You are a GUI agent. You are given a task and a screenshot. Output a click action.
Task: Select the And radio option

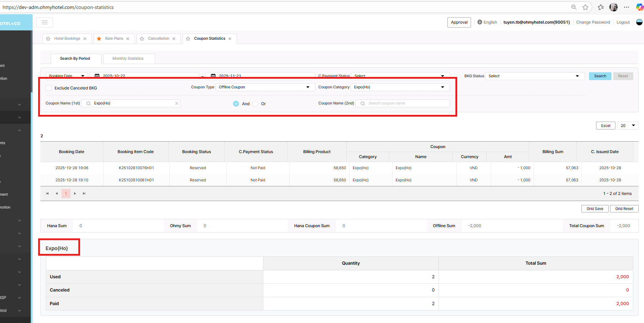click(x=236, y=104)
